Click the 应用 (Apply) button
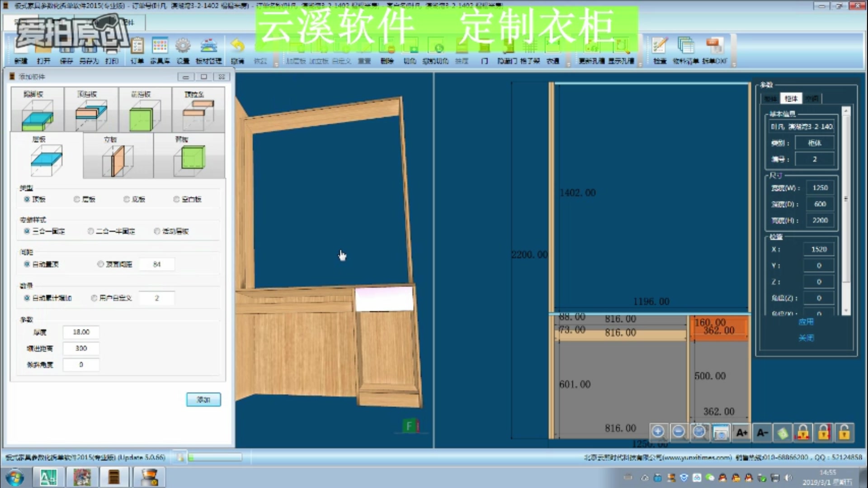 coord(806,322)
